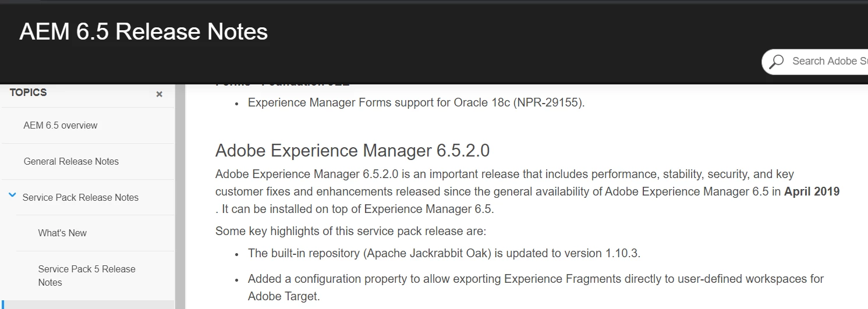Click the highlighted current topic below Service Pack 5
Image resolution: width=868 pixels, height=309 pixels.
(x=87, y=304)
